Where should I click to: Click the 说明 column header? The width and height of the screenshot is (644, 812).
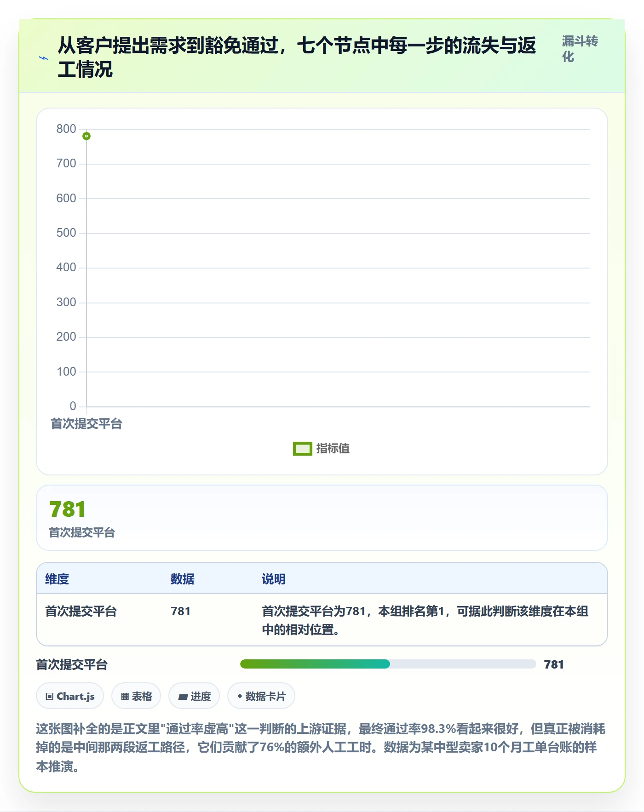pyautogui.click(x=274, y=579)
